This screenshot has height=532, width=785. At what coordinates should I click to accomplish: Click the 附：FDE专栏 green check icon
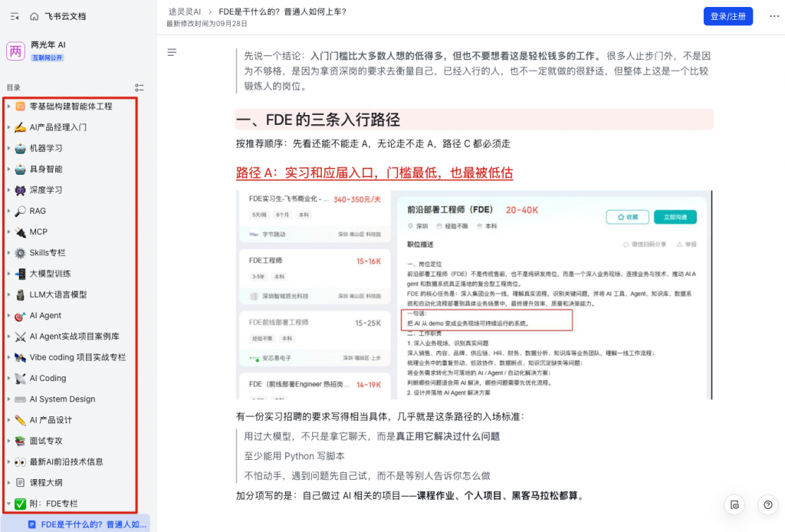tap(20, 504)
